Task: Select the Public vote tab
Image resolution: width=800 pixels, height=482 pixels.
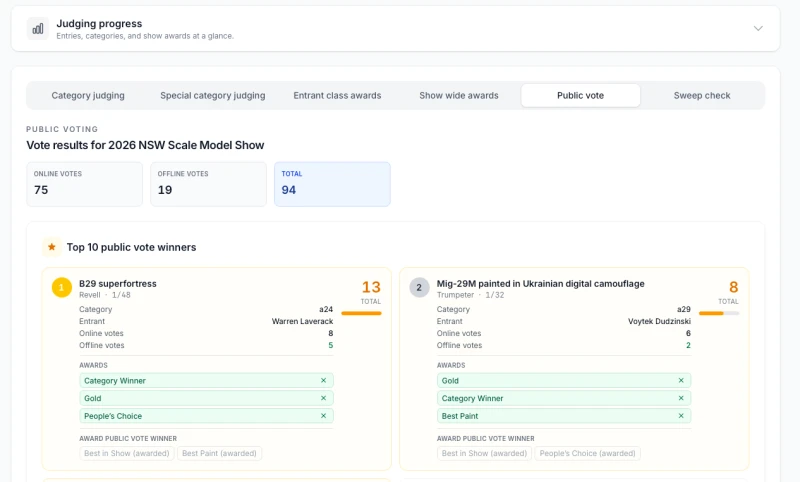Action: (x=581, y=95)
